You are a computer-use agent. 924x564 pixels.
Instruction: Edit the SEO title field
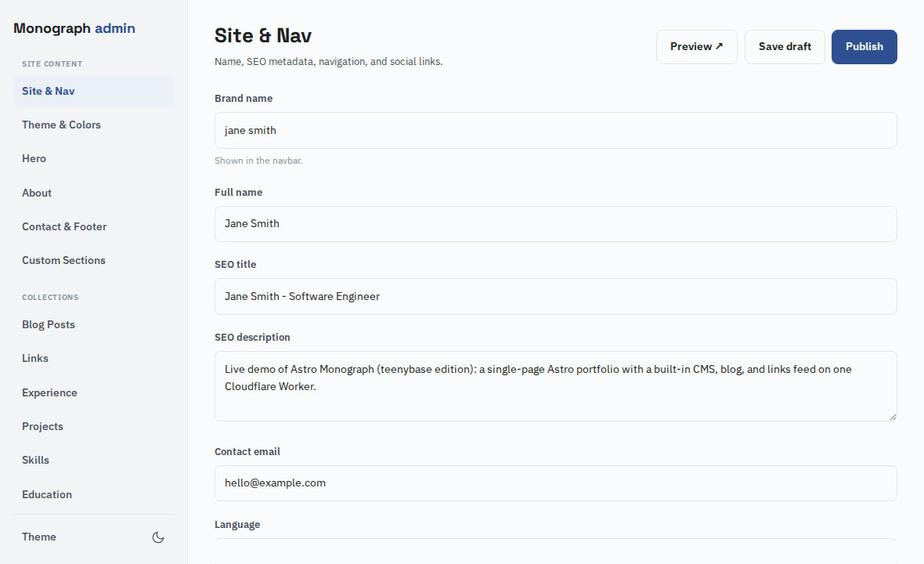pos(556,296)
